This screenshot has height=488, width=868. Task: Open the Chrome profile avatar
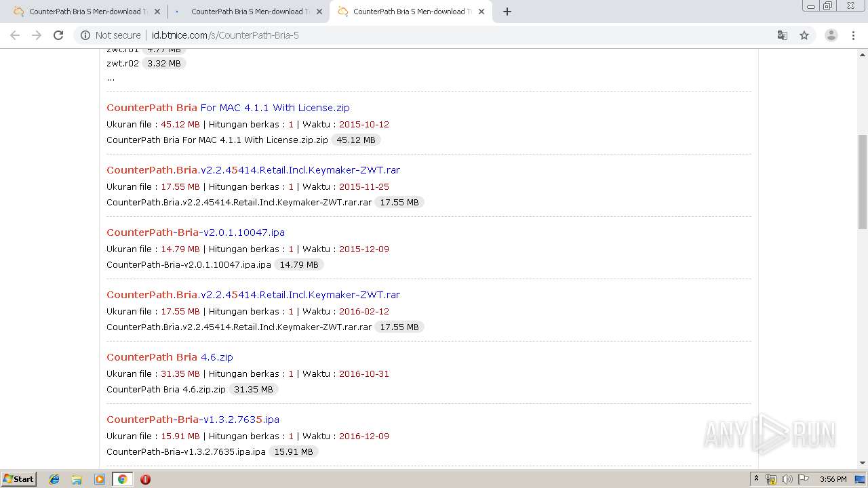tap(831, 35)
